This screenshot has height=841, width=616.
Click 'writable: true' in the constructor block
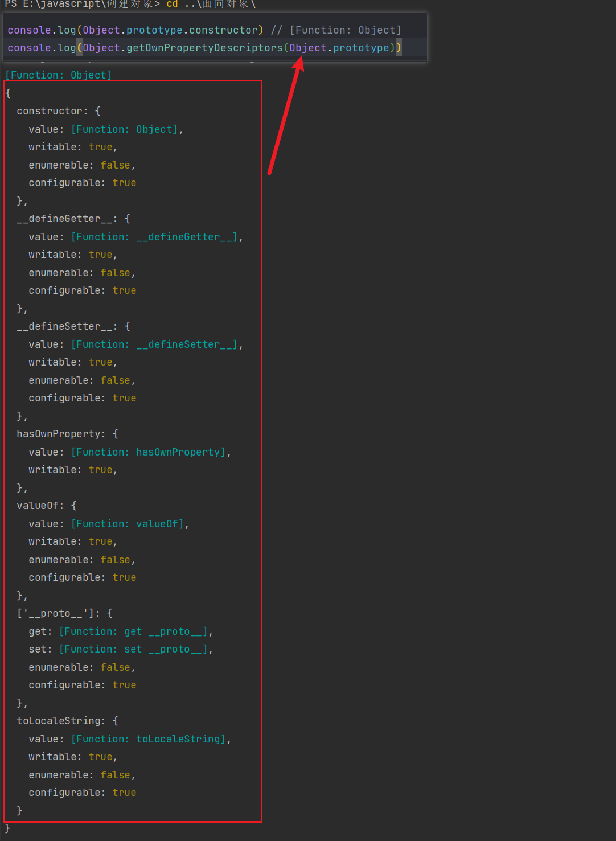pos(73,147)
